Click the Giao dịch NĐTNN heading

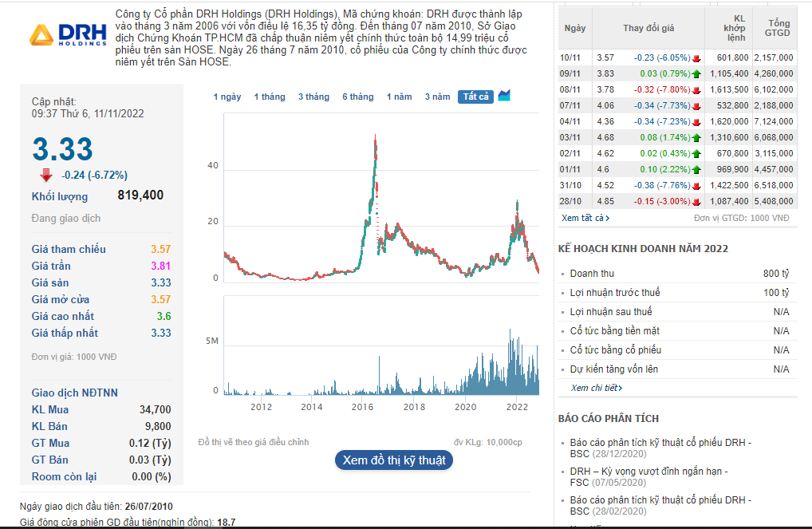pos(74,393)
